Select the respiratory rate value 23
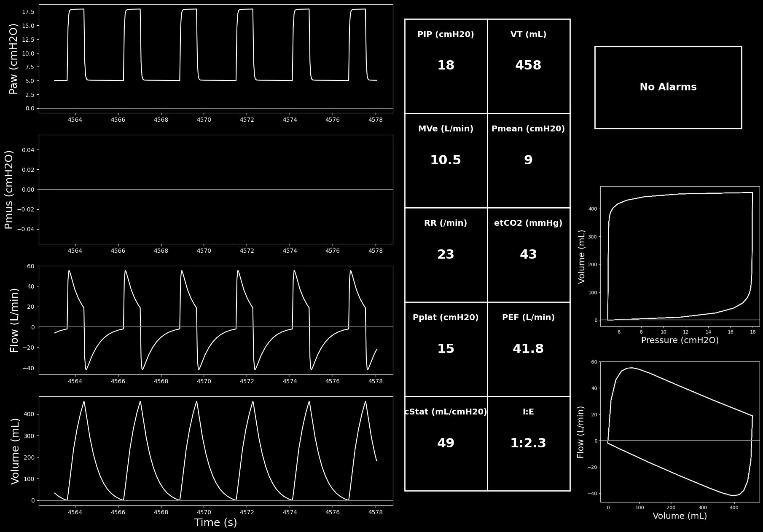This screenshot has height=532, width=763. click(x=446, y=254)
